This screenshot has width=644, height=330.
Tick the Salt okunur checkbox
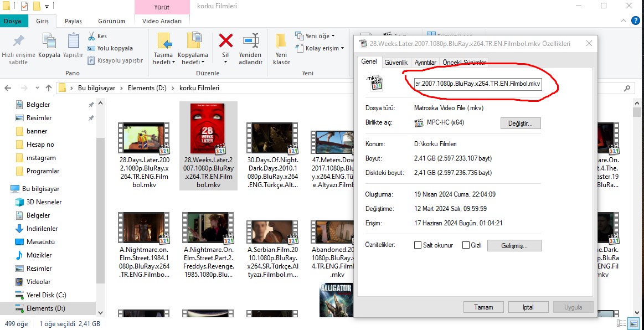[418, 245]
